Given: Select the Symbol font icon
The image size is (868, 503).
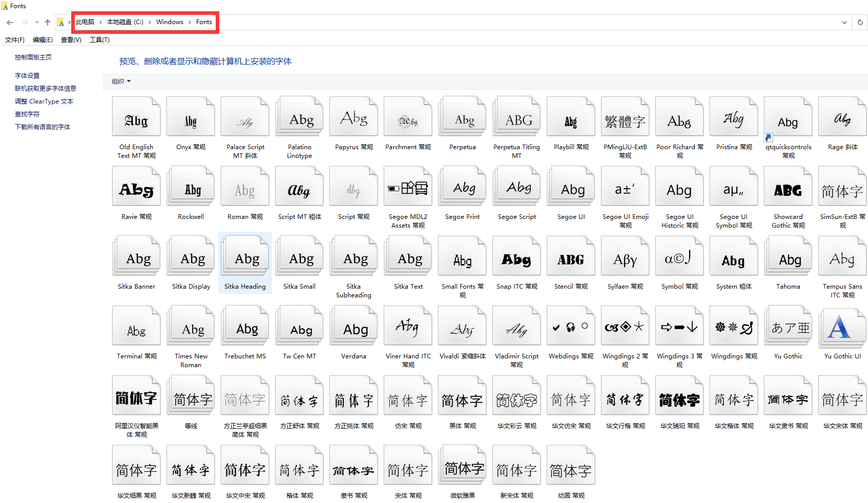Looking at the screenshot, I should click(x=679, y=256).
